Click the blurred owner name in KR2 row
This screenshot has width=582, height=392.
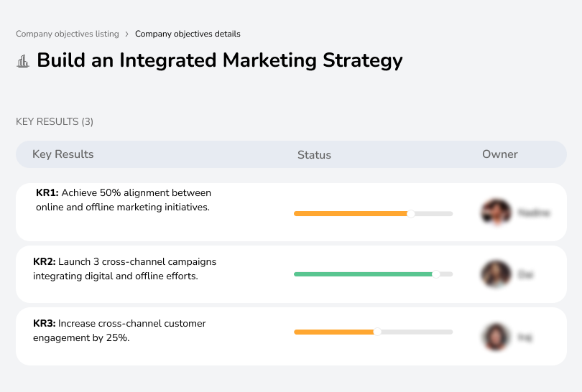525,274
